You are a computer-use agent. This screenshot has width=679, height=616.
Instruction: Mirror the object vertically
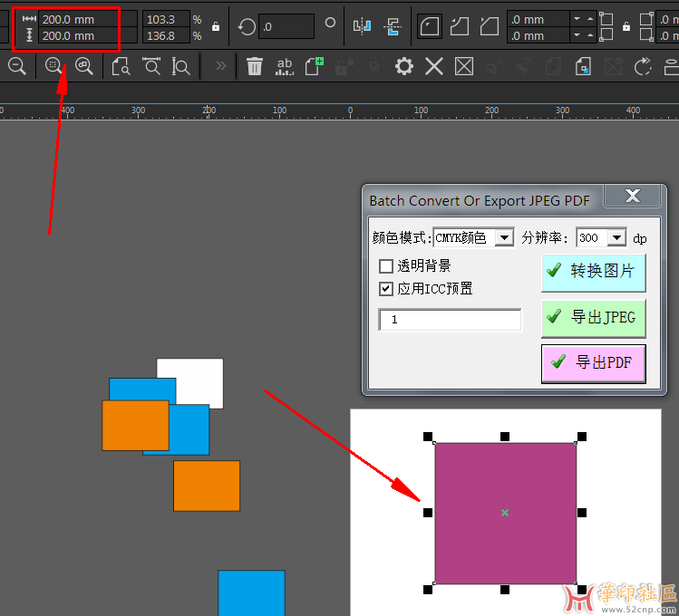coord(393,27)
